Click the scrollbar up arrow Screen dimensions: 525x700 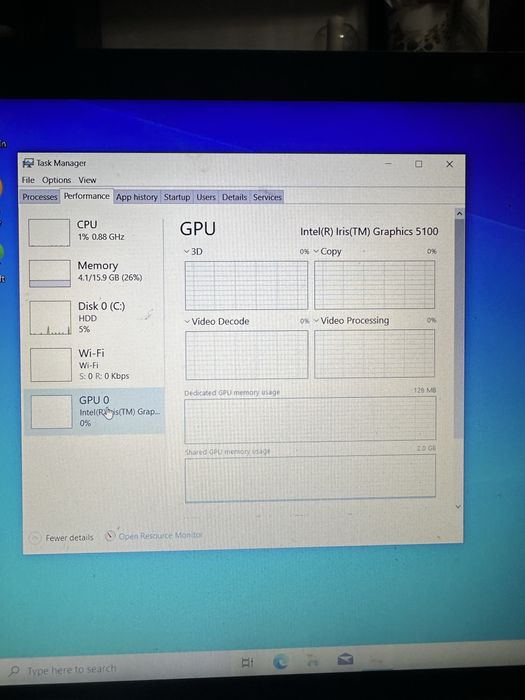pos(459,213)
